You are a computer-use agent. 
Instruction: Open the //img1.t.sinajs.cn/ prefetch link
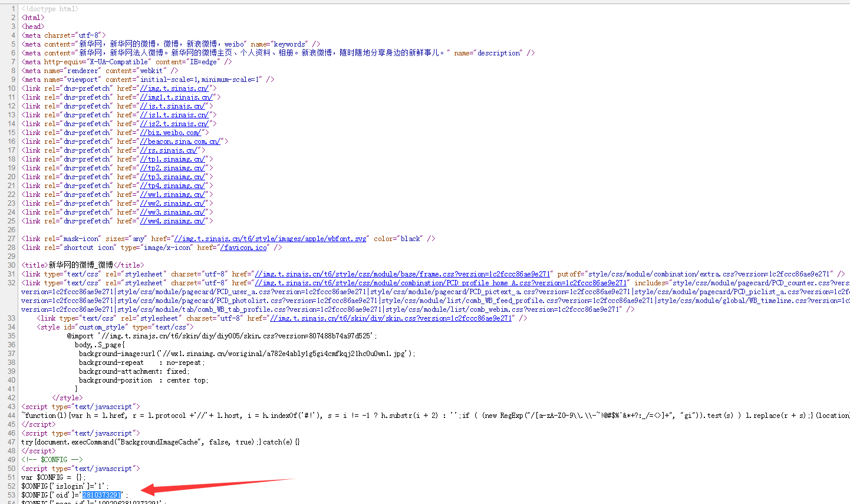tap(176, 97)
